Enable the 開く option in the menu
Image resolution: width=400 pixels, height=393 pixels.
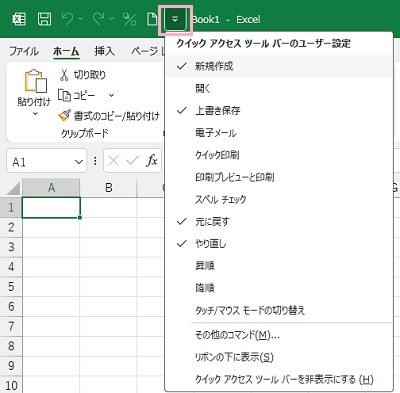279,89
